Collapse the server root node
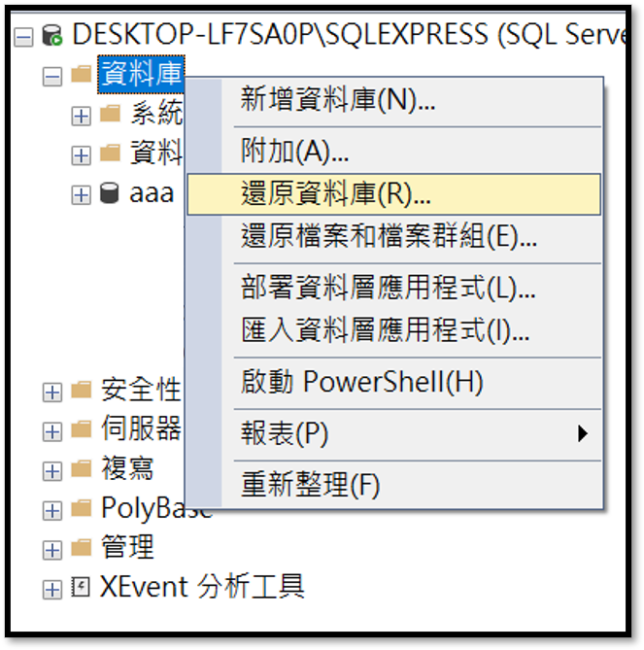The image size is (644, 650). (x=24, y=38)
